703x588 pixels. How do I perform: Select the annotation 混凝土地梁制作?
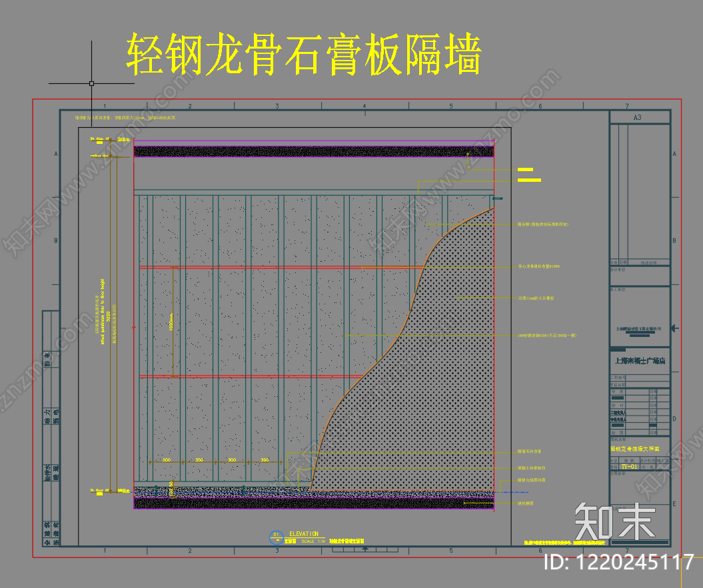click(531, 468)
